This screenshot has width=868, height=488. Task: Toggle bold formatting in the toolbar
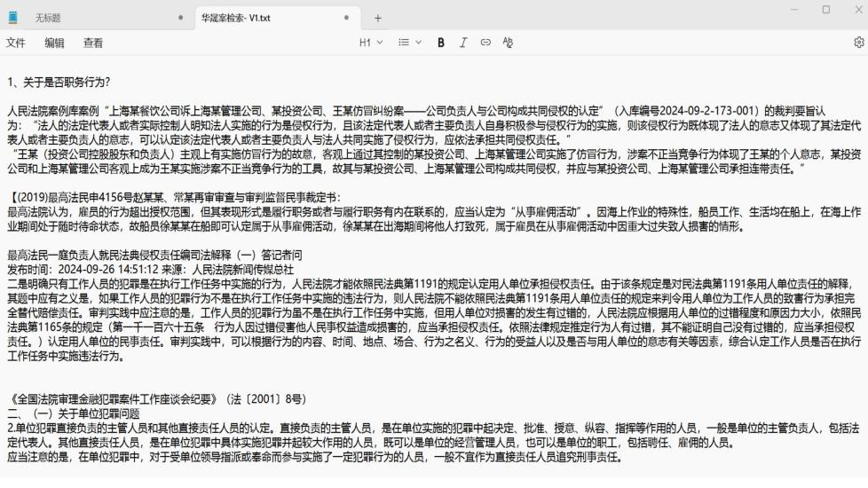coord(441,42)
